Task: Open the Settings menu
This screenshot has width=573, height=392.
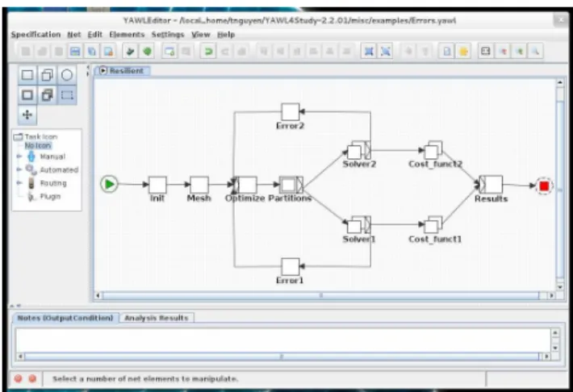Action: pos(168,35)
